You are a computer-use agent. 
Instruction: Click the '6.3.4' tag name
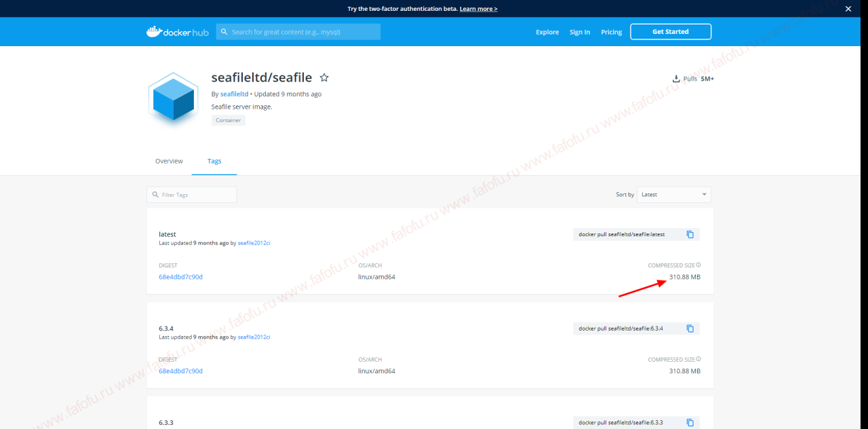(166, 329)
